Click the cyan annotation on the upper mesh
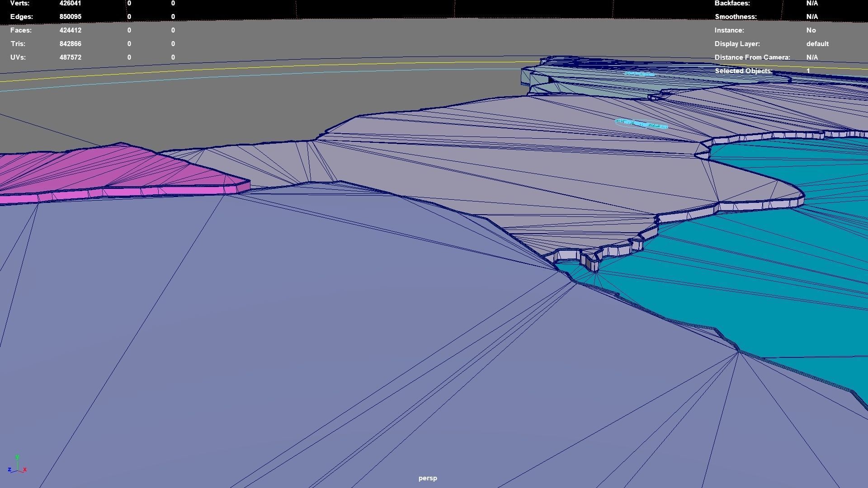The image size is (868, 488). coord(641,74)
